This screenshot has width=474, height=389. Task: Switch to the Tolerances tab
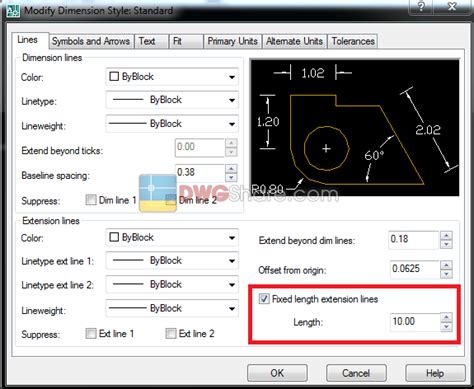(x=353, y=41)
